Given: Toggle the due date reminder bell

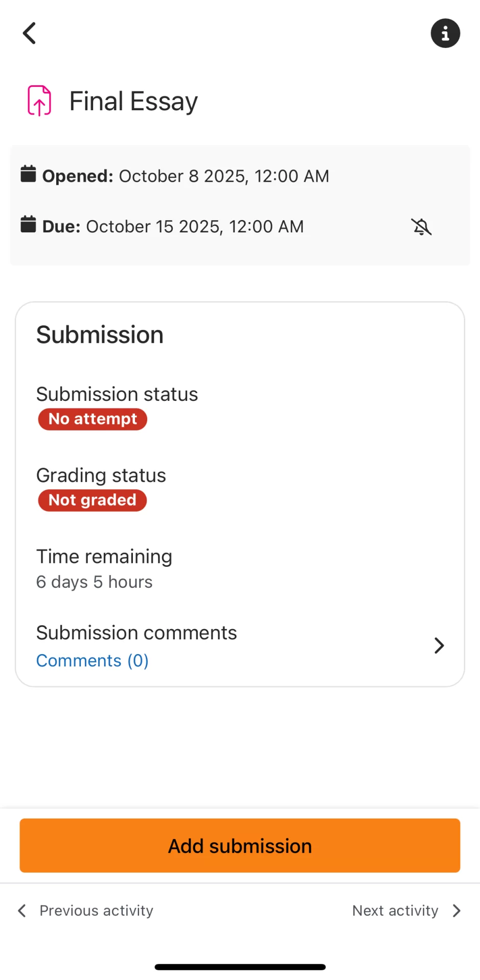Looking at the screenshot, I should 421,226.
